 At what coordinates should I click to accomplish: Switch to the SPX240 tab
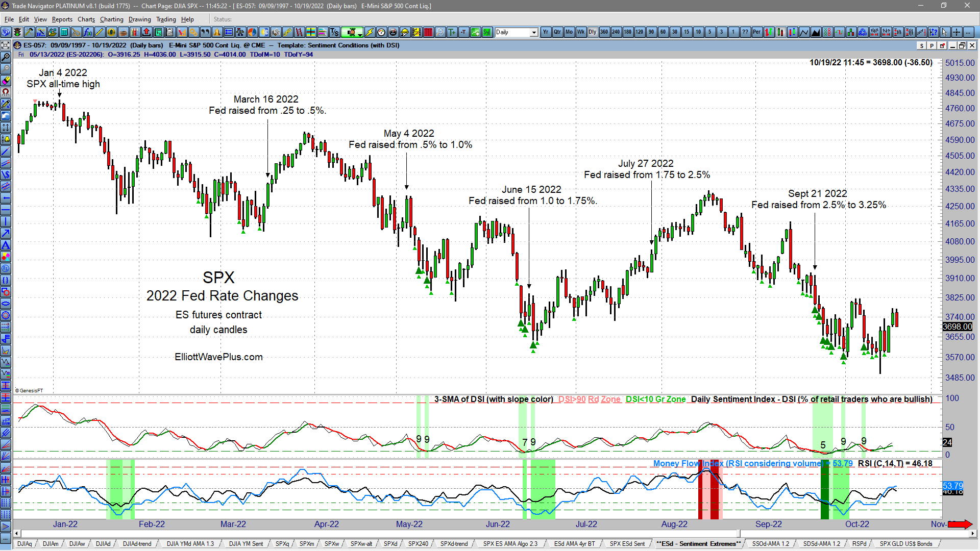(418, 544)
